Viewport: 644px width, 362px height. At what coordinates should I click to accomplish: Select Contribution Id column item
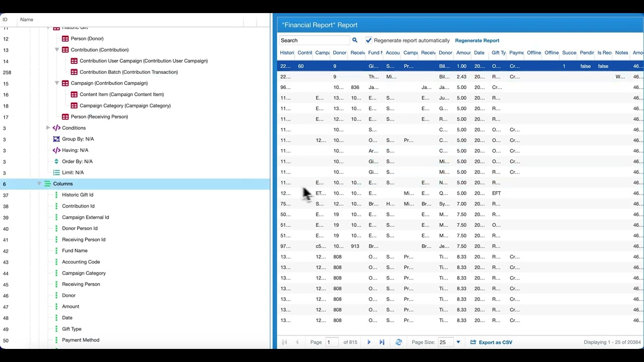78,206
